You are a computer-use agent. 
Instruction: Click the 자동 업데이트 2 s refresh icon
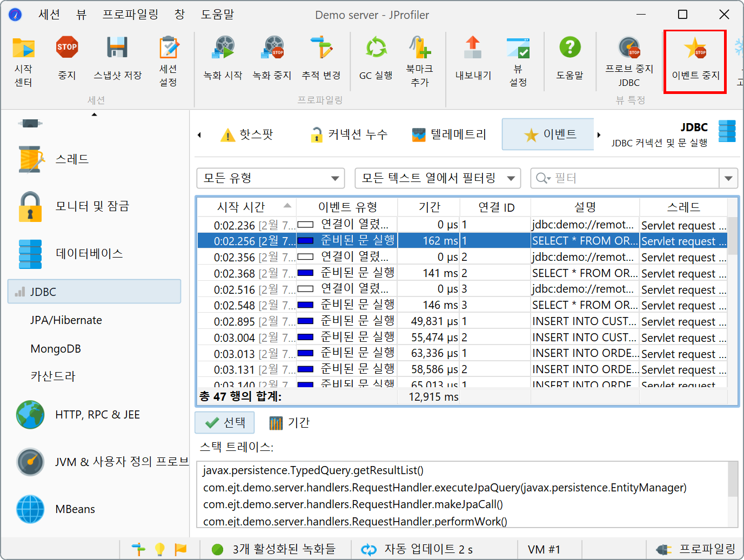click(x=369, y=550)
